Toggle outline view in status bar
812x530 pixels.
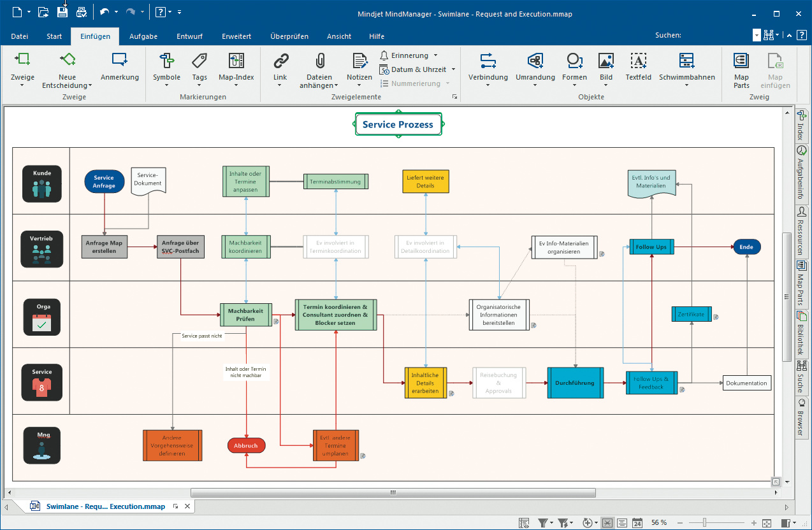tap(622, 523)
